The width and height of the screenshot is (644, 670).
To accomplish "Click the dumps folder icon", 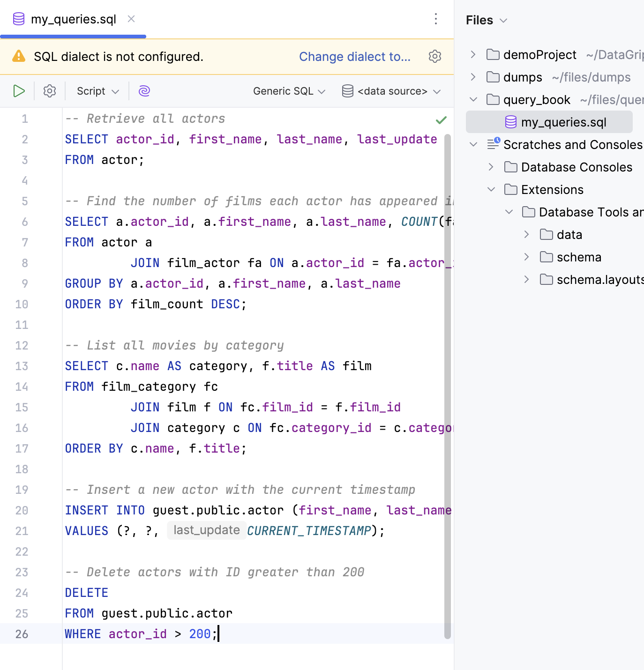I will tap(493, 77).
